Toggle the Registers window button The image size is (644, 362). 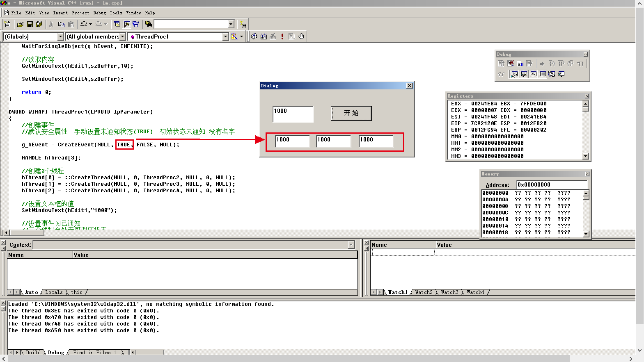click(x=533, y=74)
